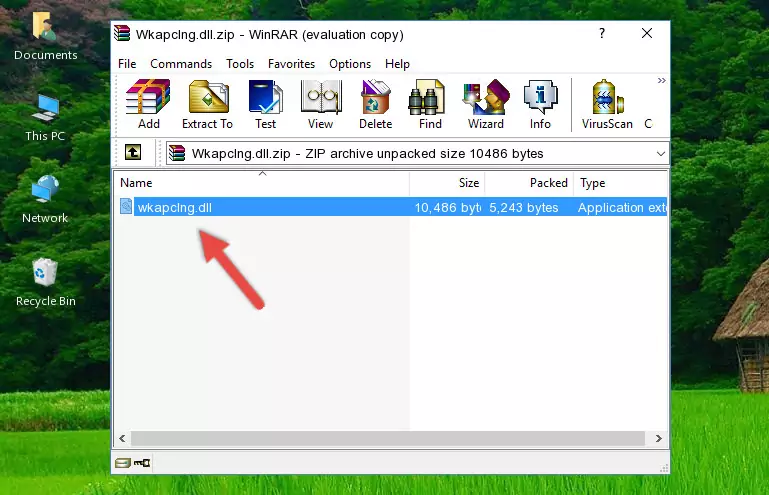The height and width of the screenshot is (495, 769).
Task: Select the wkapclng.dll file name
Action: click(175, 208)
